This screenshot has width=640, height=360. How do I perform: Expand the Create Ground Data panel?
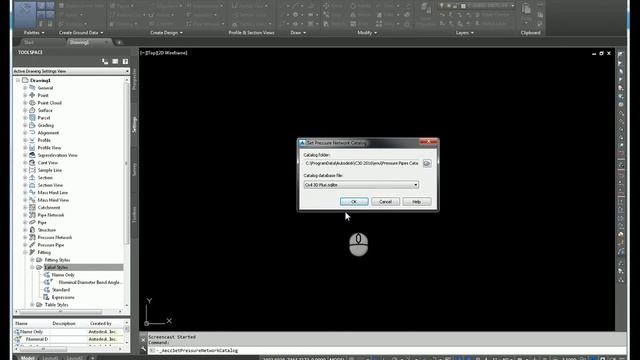[x=81, y=33]
